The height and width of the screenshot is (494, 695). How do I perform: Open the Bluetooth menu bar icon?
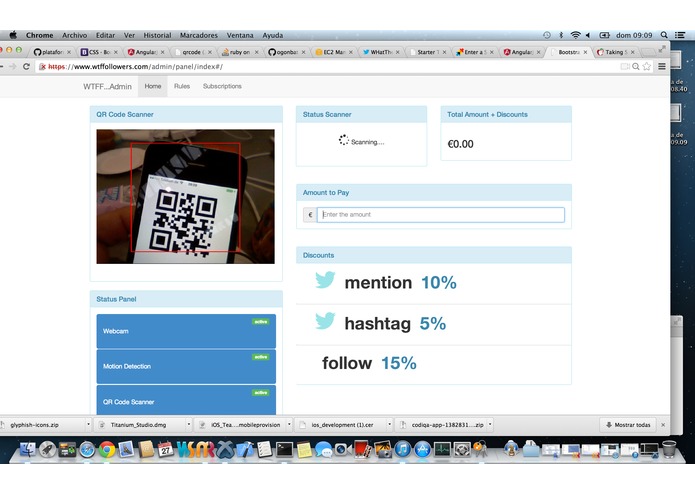(x=561, y=35)
